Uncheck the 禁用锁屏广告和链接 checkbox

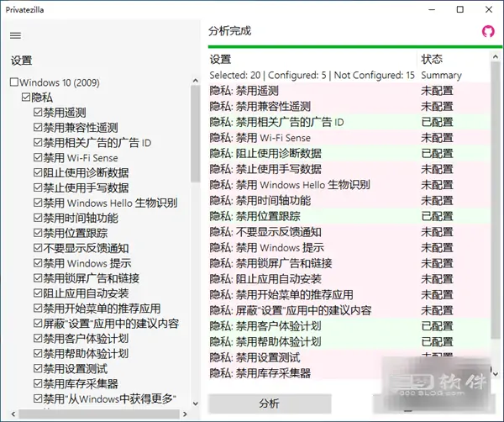pos(38,278)
